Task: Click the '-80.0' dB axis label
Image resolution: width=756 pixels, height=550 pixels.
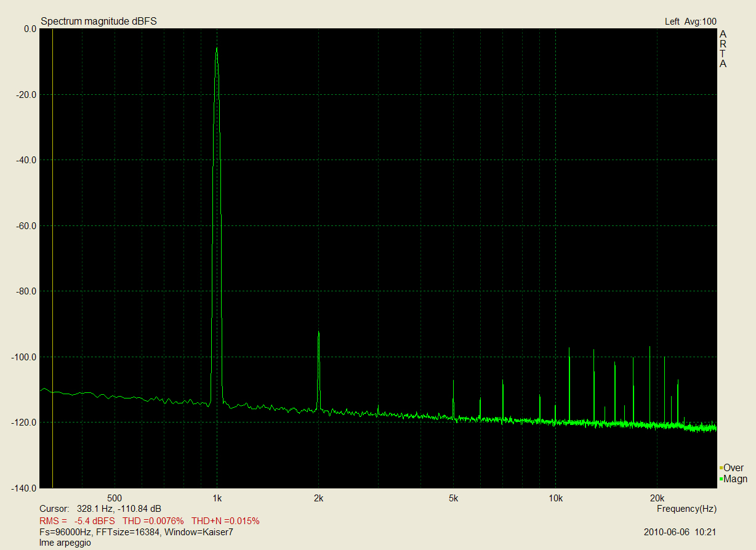Action: coord(27,291)
